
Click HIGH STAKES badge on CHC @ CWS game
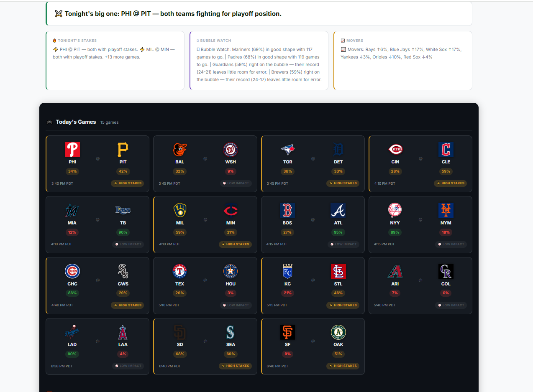click(128, 305)
